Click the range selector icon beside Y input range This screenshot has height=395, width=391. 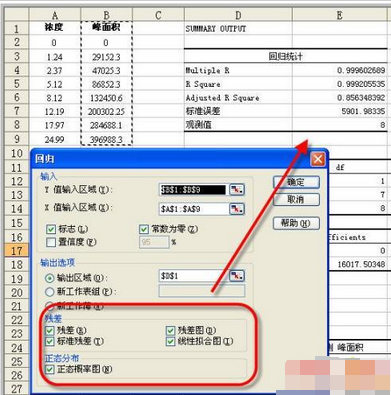(237, 190)
